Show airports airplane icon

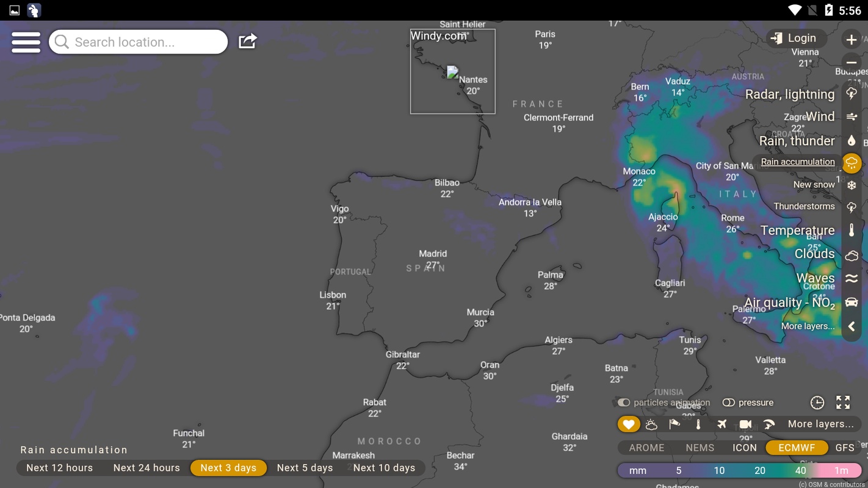(722, 424)
